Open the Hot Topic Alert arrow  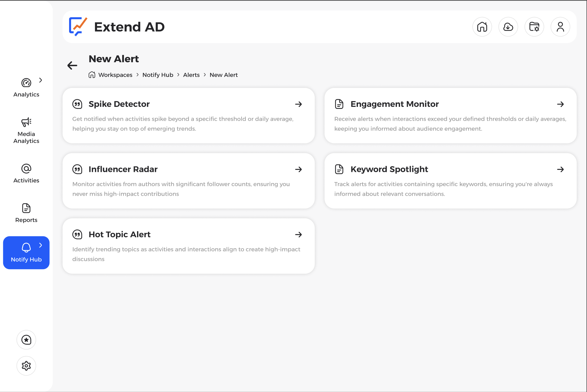[298, 235]
